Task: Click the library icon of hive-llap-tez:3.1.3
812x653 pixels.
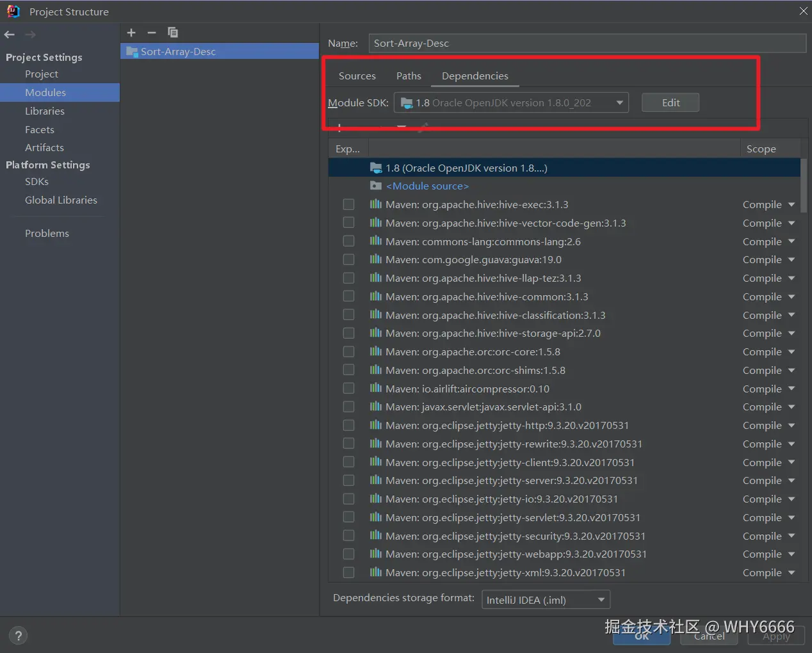Action: coord(376,278)
